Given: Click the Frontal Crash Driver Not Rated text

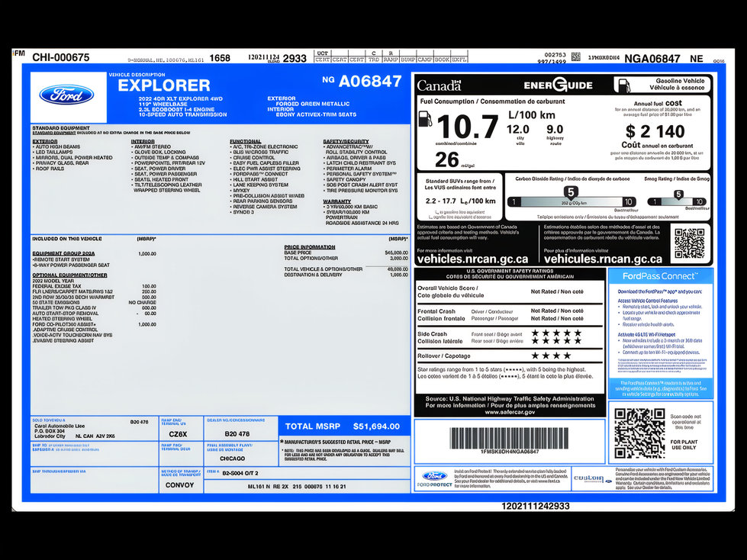Looking at the screenshot, I should (x=557, y=311).
